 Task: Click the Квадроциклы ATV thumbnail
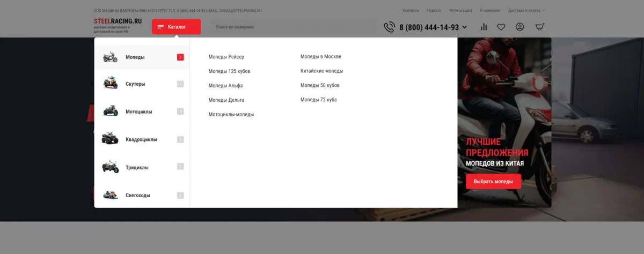110,138
